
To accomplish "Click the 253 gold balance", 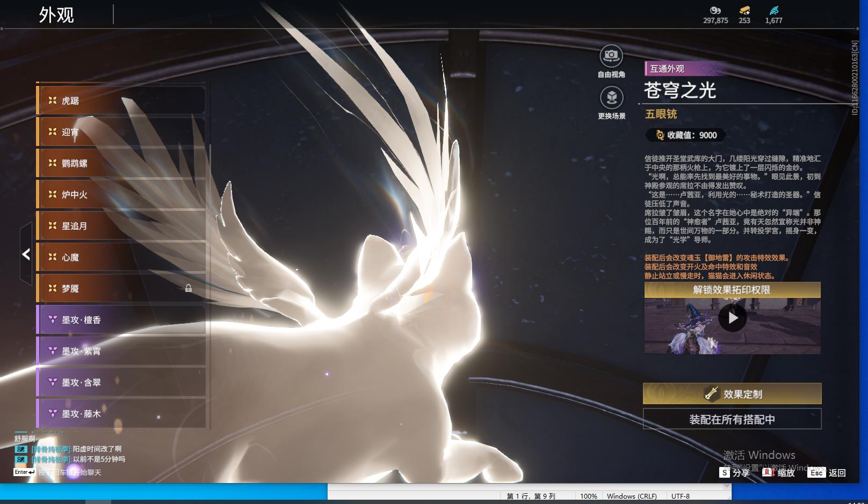I will pos(744,20).
